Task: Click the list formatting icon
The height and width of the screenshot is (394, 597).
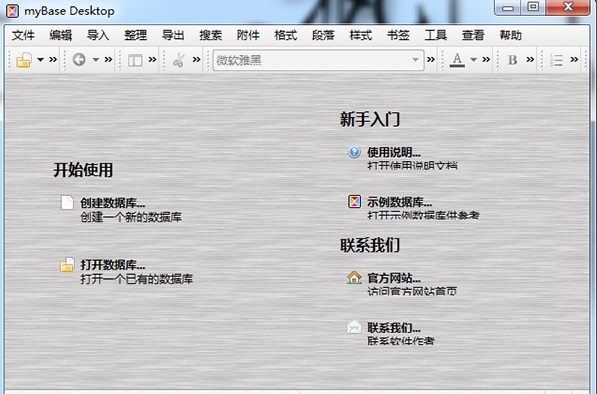Action: pos(557,60)
